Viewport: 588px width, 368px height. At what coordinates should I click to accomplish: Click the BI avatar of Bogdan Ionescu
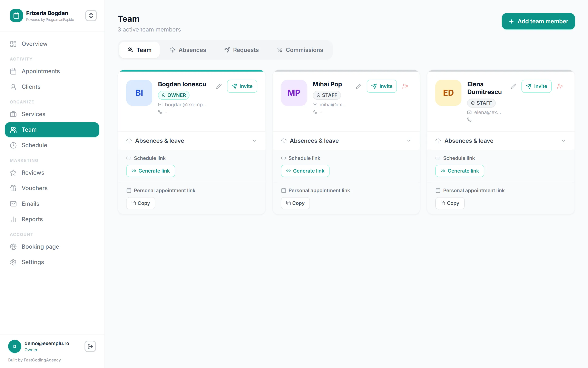139,93
